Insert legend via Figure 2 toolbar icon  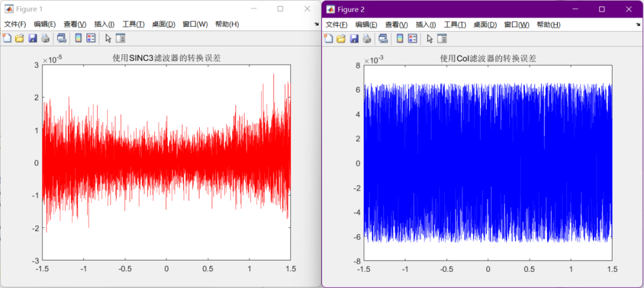[413, 39]
